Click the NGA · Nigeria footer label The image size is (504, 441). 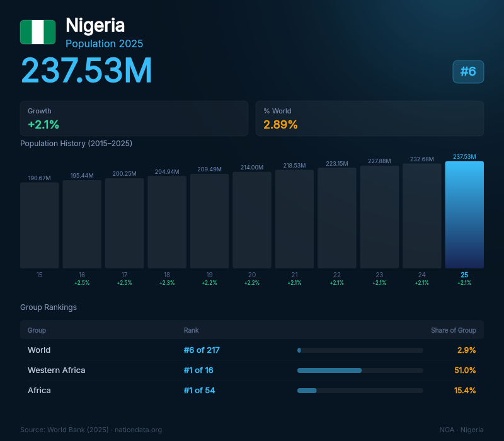[461, 430]
